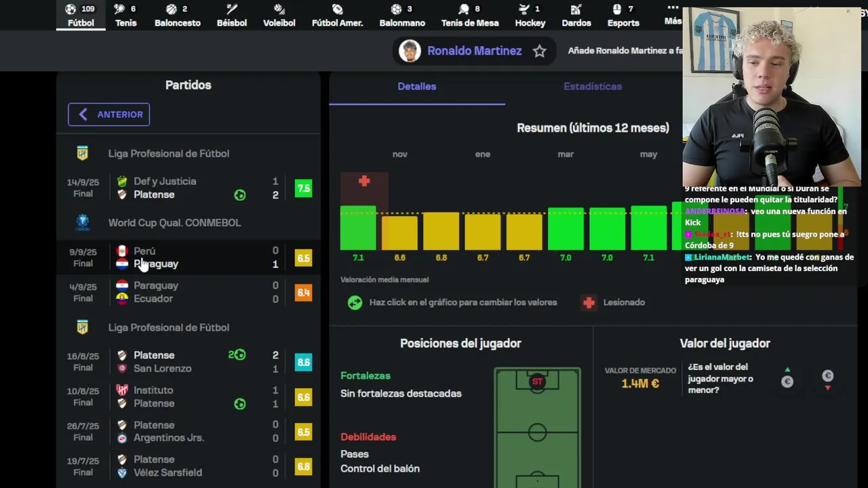Click the Vélez Sarsfield crest icon

tap(122, 473)
